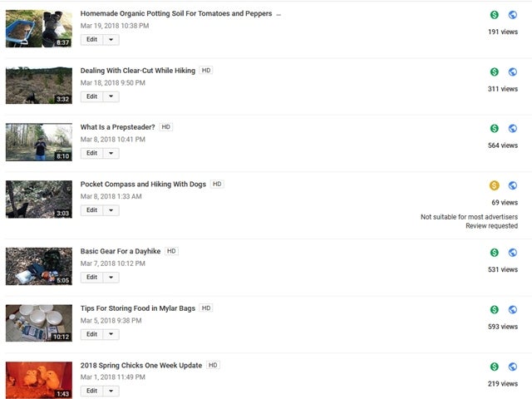This screenshot has width=532, height=399.
Task: Click green dollar icon for What Is a Prepsteader
Action: [495, 128]
